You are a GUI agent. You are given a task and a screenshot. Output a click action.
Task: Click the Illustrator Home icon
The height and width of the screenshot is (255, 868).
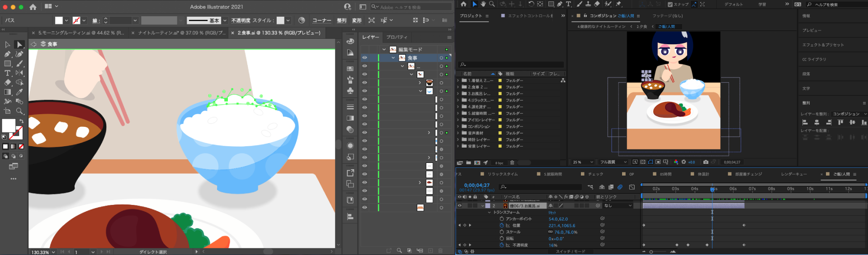[x=33, y=7]
